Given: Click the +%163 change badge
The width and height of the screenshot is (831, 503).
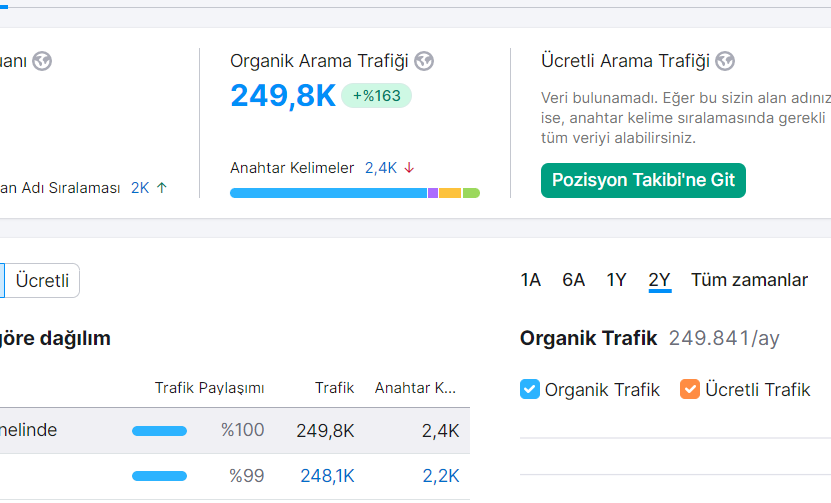Looking at the screenshot, I should (x=376, y=95).
